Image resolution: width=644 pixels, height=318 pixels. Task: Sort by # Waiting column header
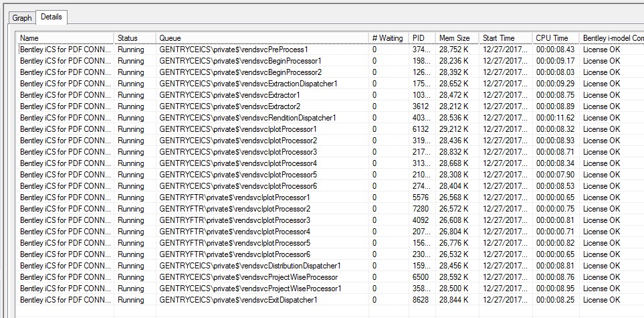[389, 38]
